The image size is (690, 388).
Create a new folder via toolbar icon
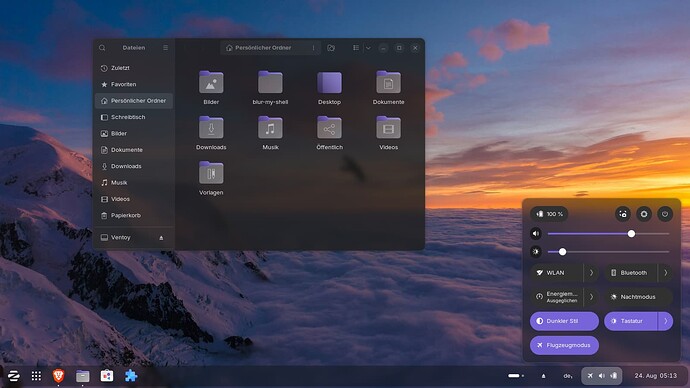point(331,48)
